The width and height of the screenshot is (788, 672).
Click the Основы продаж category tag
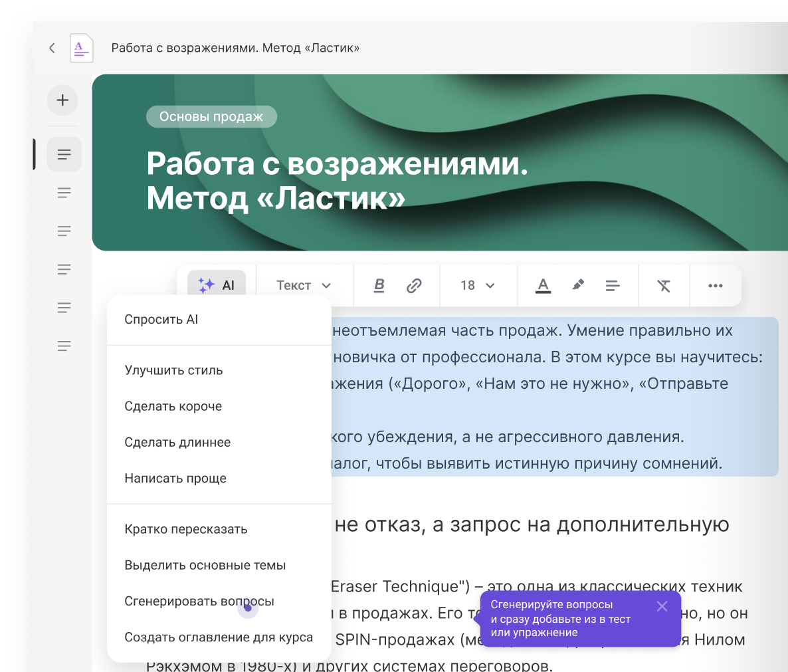211,116
